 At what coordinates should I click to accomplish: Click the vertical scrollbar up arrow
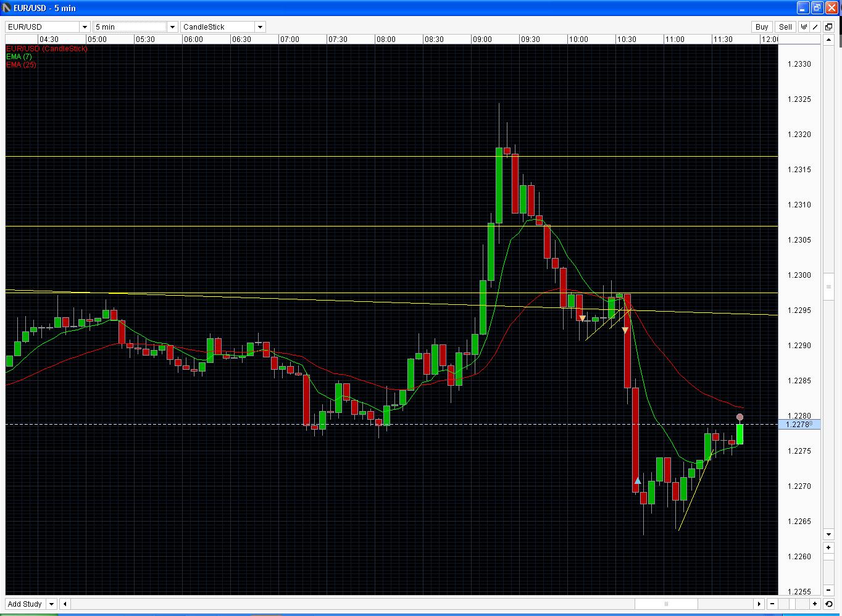coord(829,40)
